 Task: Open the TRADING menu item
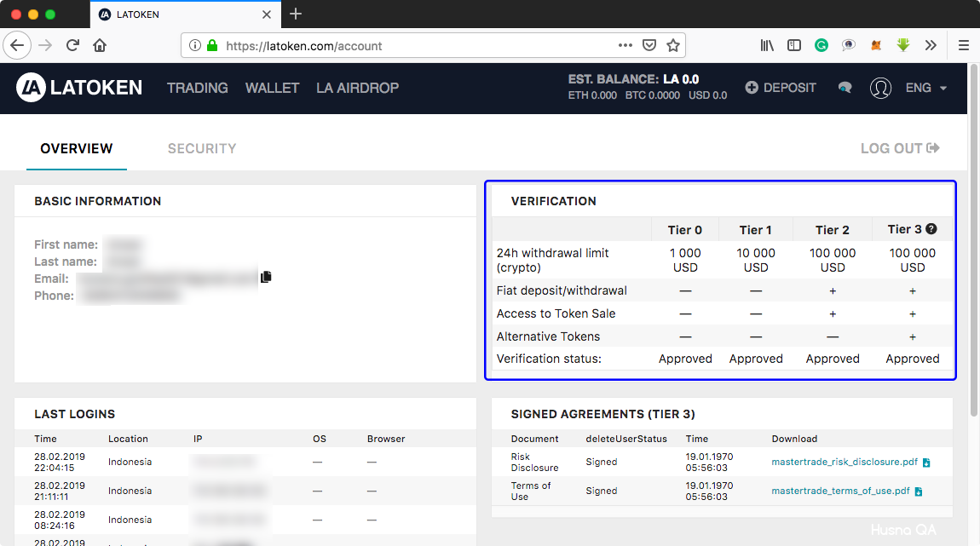(198, 88)
